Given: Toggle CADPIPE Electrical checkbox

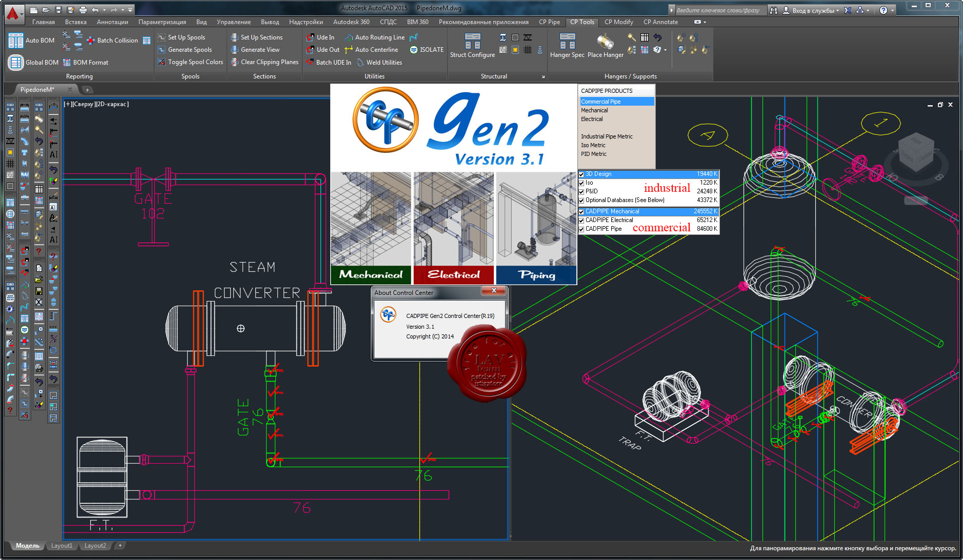Looking at the screenshot, I should click(x=581, y=221).
